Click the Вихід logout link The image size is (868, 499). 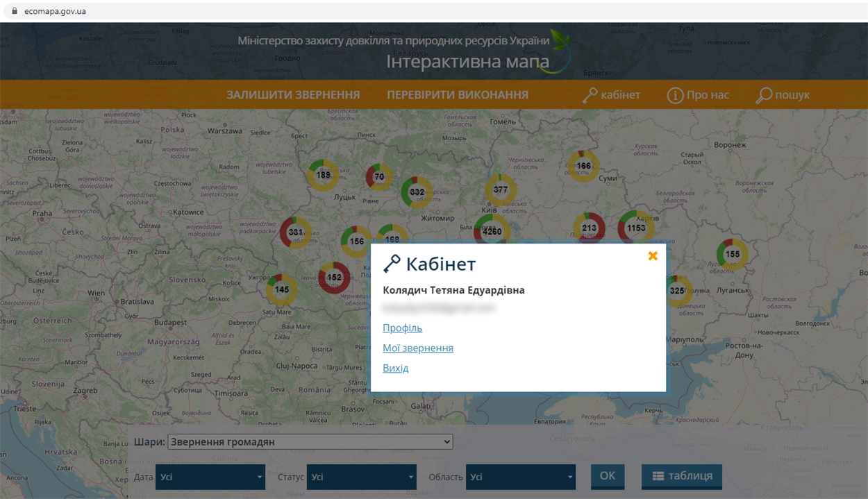tap(396, 369)
